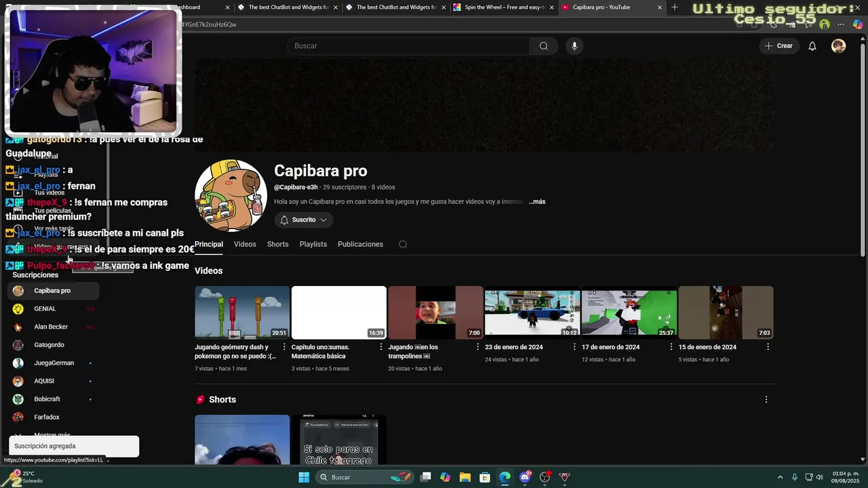Open Discord from the taskbar
868x488 pixels.
pos(525,477)
